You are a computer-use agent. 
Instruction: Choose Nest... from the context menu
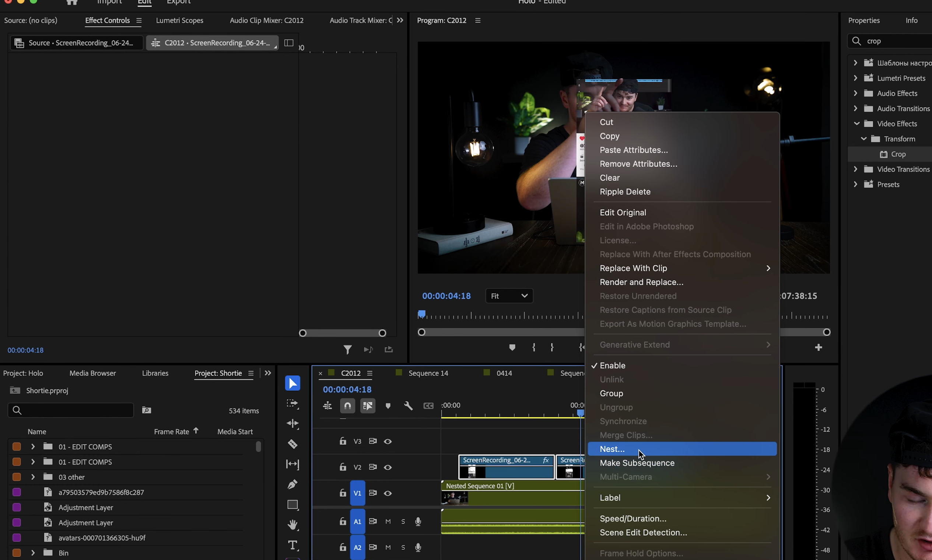point(682,449)
